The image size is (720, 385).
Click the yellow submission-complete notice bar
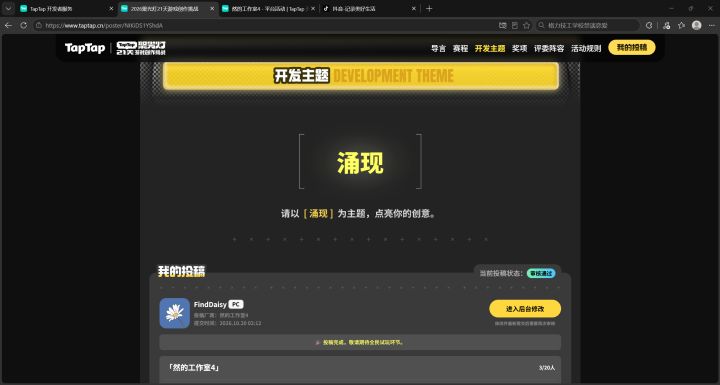(x=360, y=342)
